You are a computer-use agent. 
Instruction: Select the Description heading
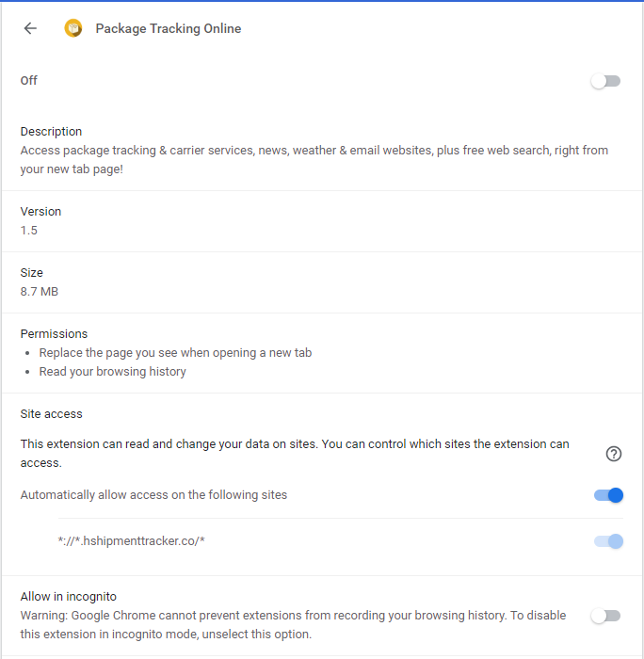[x=52, y=131]
